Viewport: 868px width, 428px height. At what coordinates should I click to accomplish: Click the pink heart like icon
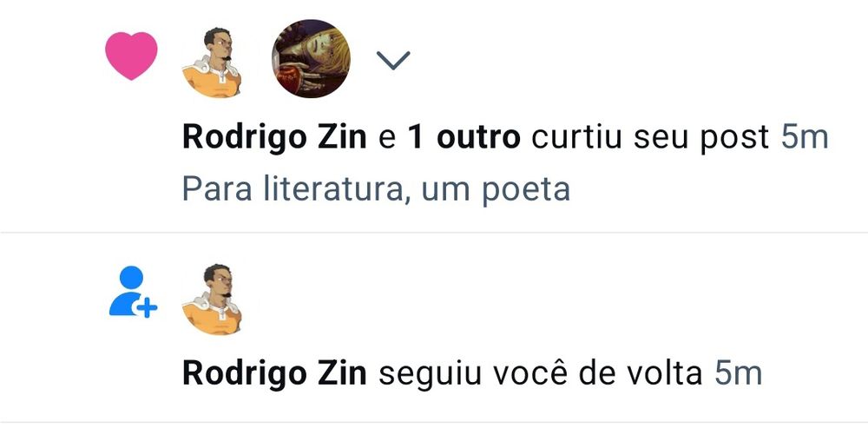(131, 56)
